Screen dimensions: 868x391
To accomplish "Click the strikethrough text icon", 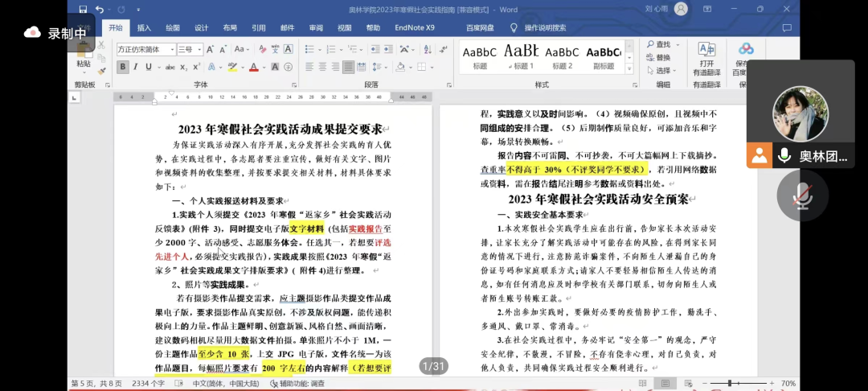I will (x=169, y=67).
